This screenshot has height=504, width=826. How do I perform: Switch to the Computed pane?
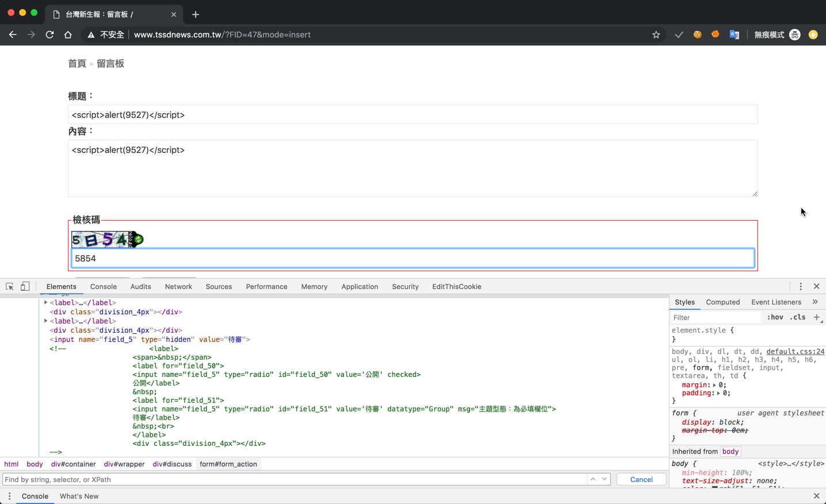722,302
